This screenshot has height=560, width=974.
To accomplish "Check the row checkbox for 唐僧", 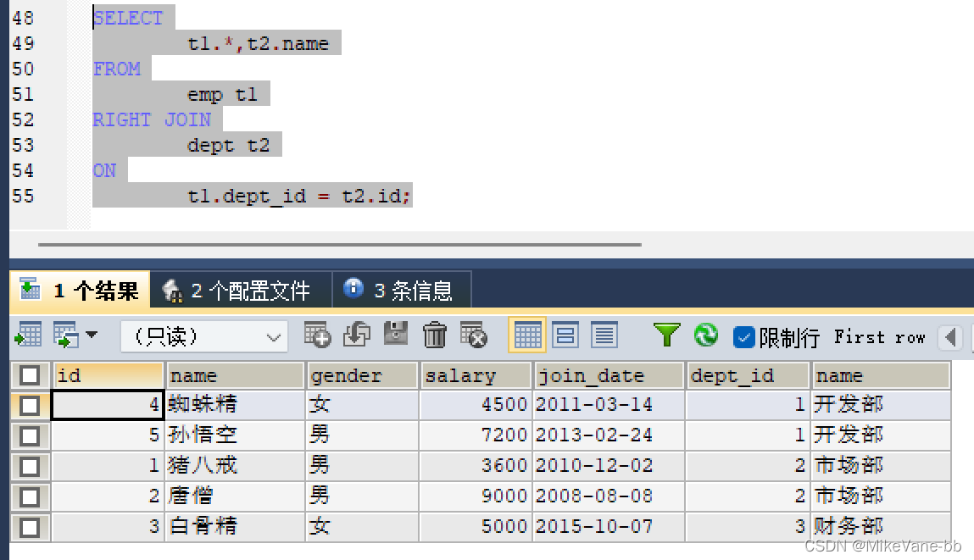I will 30,496.
